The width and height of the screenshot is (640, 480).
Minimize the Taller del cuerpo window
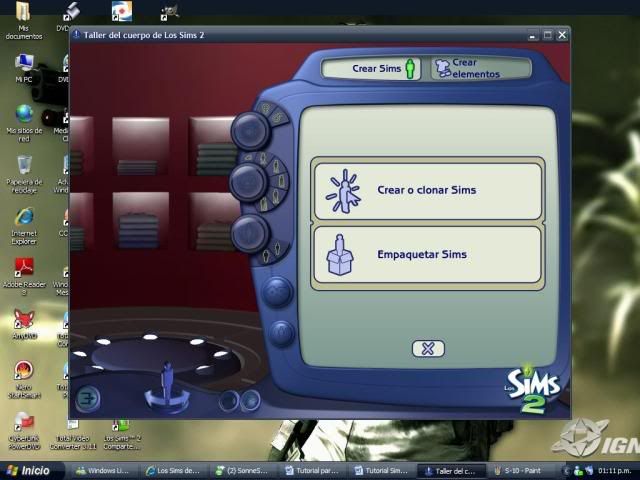(532, 36)
